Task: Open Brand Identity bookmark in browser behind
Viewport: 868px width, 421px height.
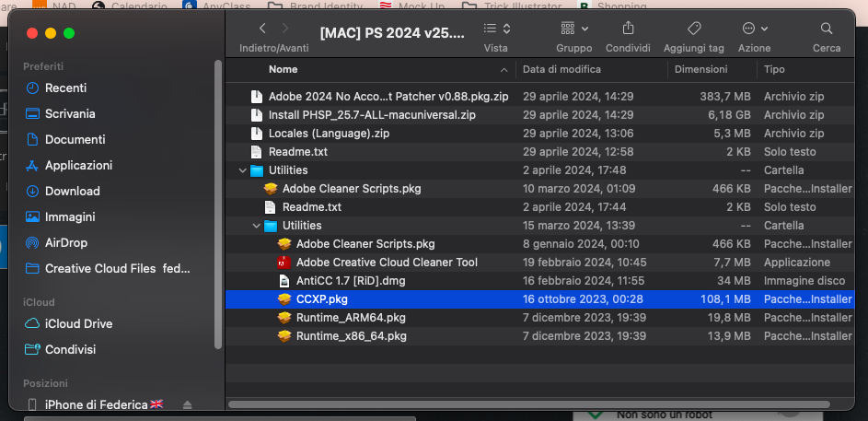Action: click(316, 6)
